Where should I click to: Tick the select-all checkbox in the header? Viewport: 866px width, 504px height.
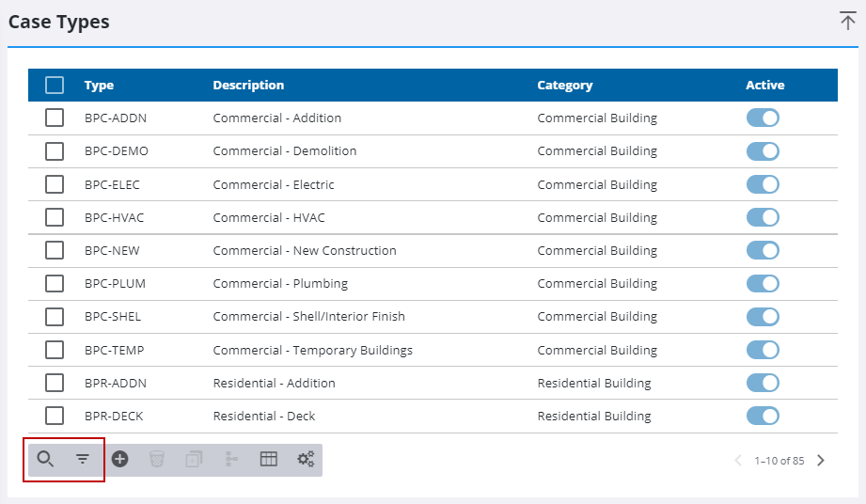(55, 85)
